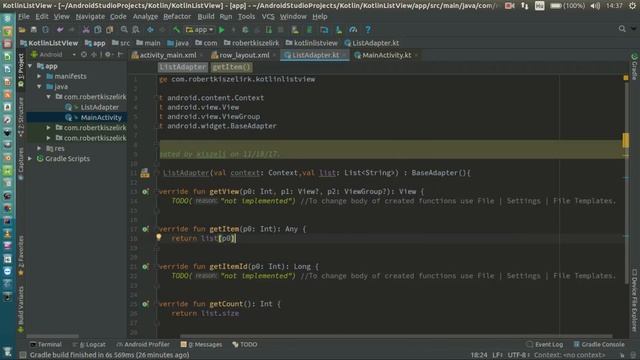Screen dimensions: 640x360
Task: Click the Copy icon in toolbar
Action: click(x=98, y=30)
